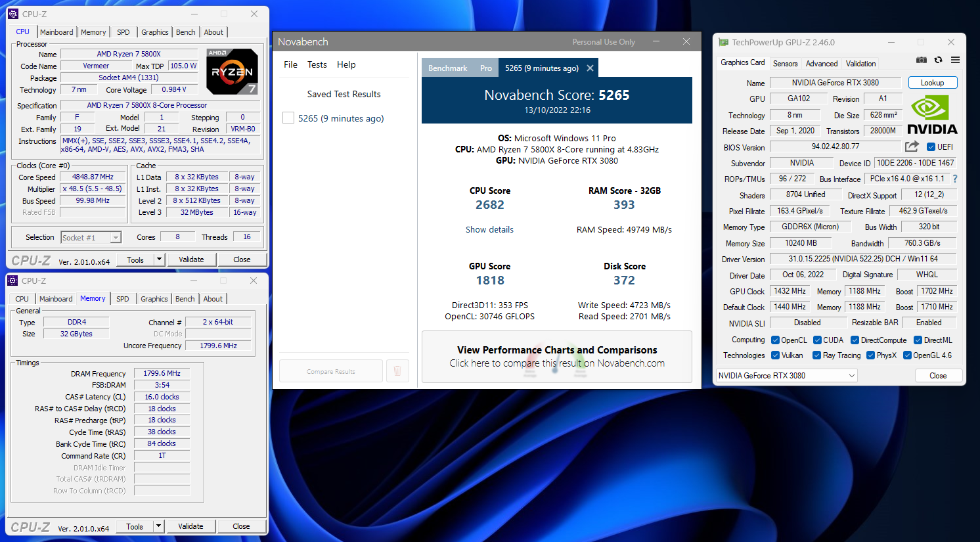
Task: Click the CAS# Latency value 16.0 clocks
Action: point(162,397)
